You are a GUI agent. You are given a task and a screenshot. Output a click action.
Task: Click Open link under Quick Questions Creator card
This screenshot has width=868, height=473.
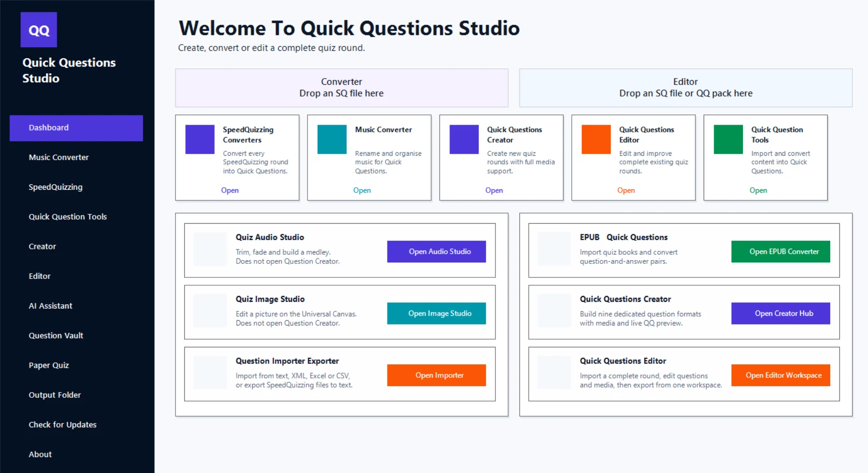tap(494, 190)
